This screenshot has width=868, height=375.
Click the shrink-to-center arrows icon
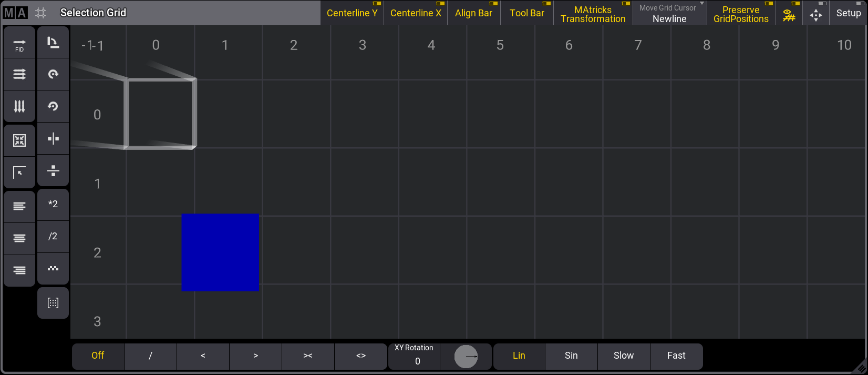[19, 140]
